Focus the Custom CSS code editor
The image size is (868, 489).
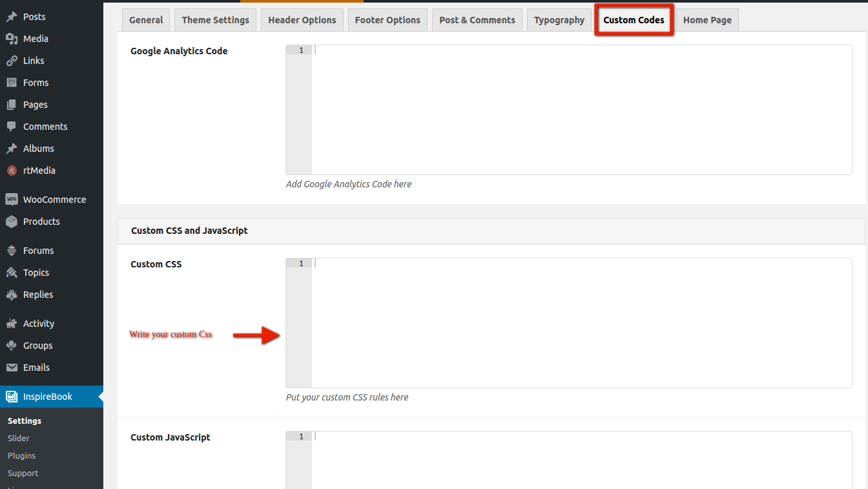pyautogui.click(x=581, y=323)
